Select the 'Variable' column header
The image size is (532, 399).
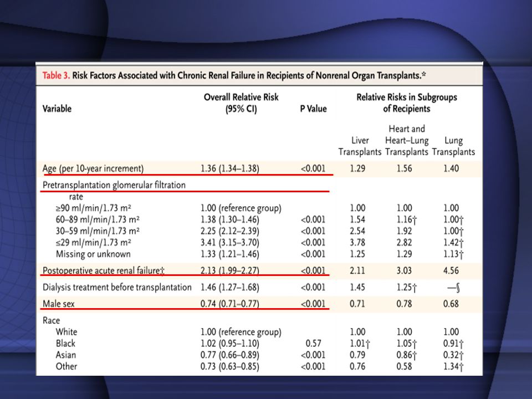pos(57,109)
